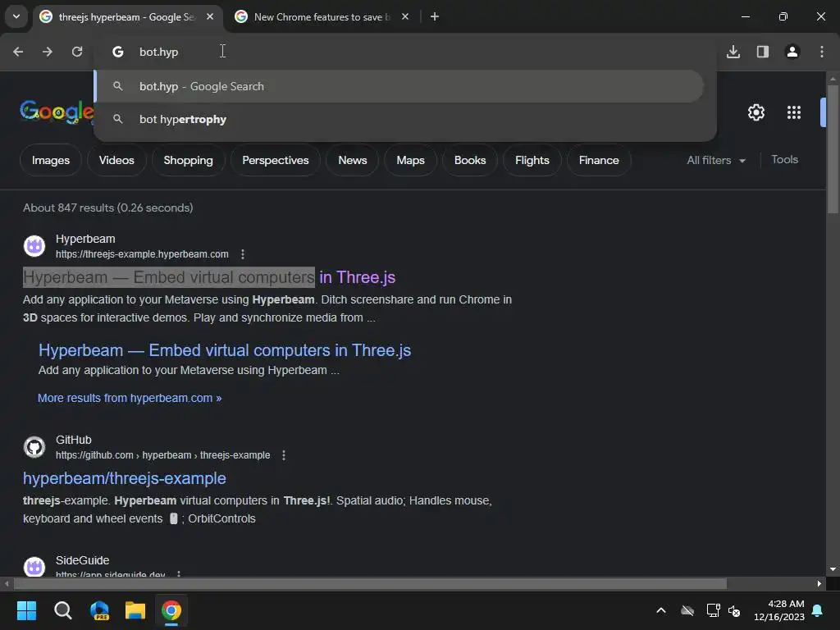The height and width of the screenshot is (630, 840).
Task: Open Google quick settings gear
Action: (x=756, y=112)
